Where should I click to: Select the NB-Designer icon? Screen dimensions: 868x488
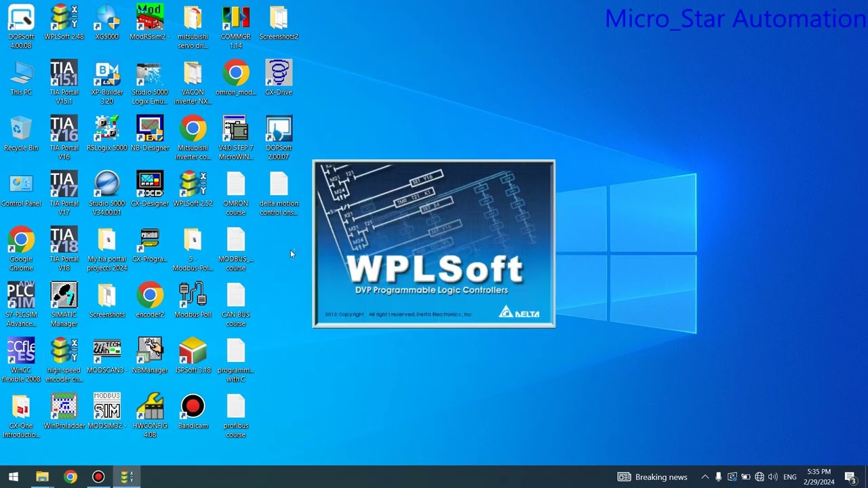pyautogui.click(x=150, y=133)
